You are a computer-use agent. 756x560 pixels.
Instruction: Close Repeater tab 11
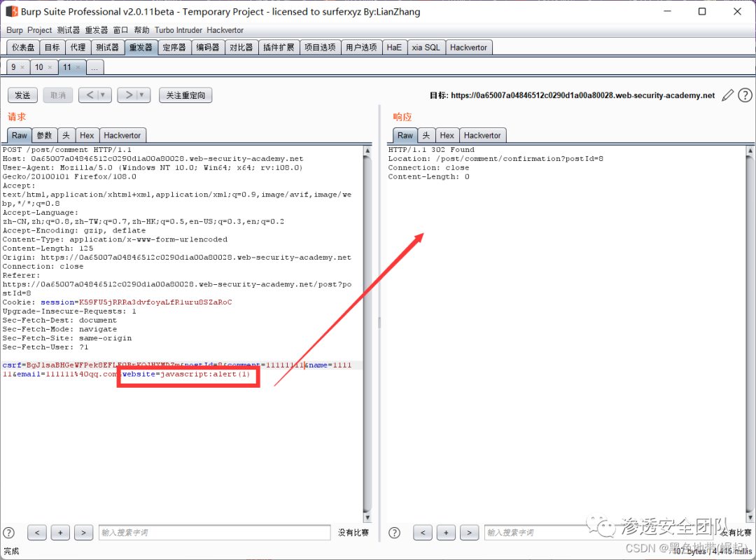78,67
